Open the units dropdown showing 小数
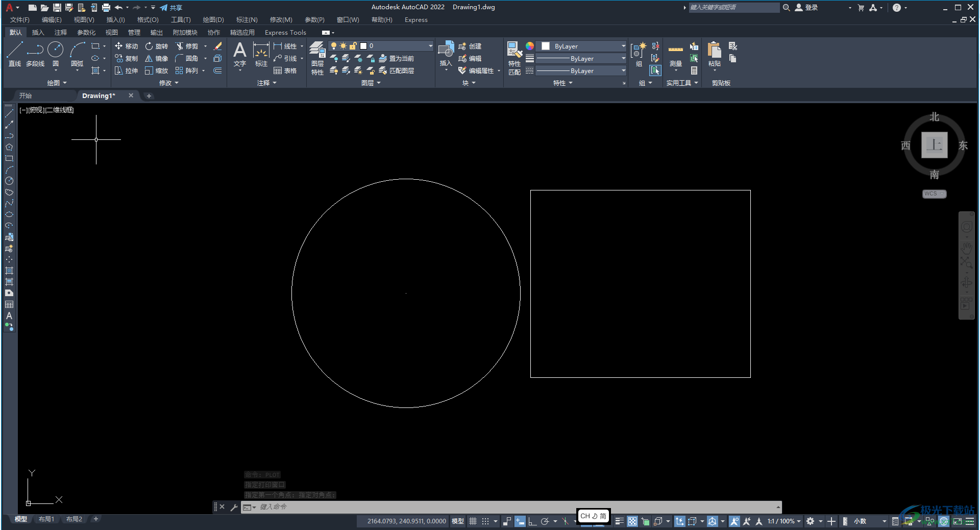 (x=870, y=521)
